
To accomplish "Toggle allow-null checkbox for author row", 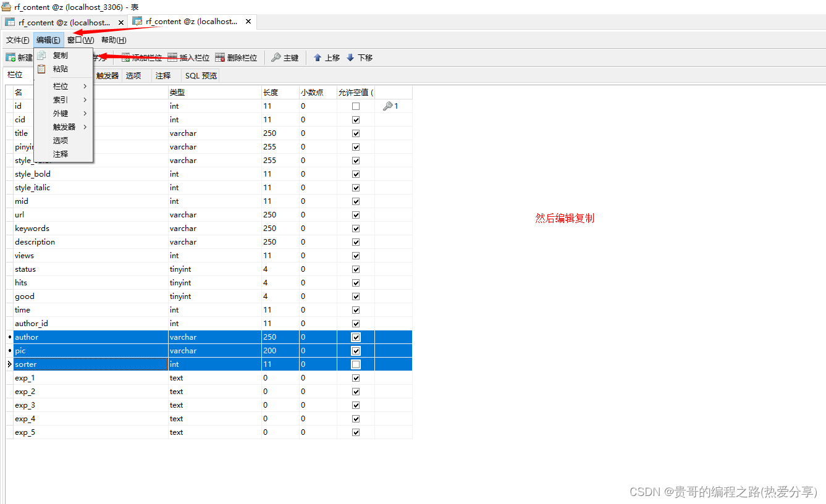I will click(x=356, y=337).
